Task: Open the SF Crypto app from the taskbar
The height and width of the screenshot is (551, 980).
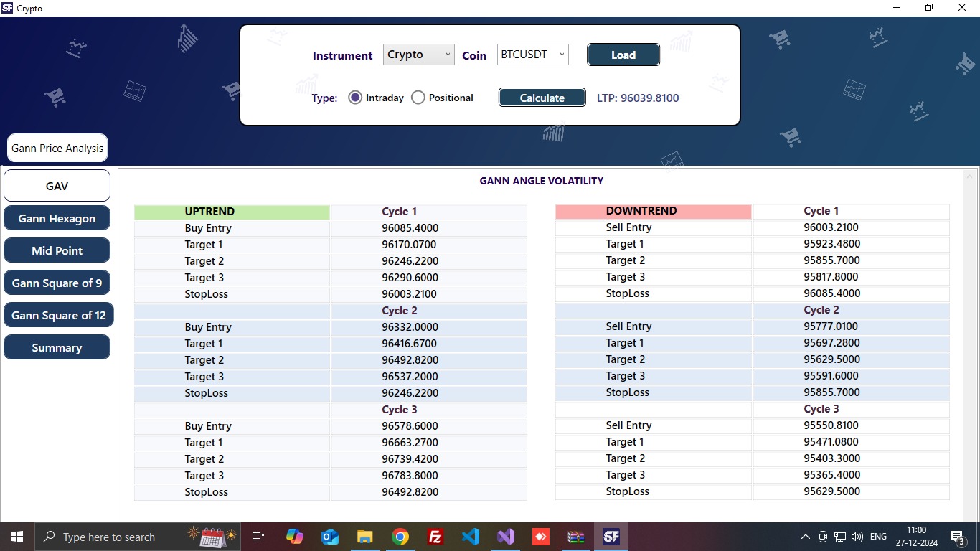Action: (x=611, y=537)
